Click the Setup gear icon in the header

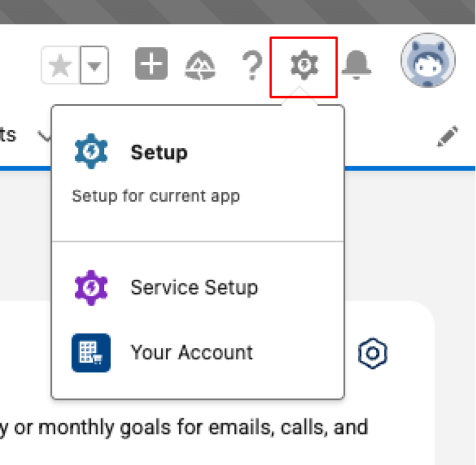[303, 64]
